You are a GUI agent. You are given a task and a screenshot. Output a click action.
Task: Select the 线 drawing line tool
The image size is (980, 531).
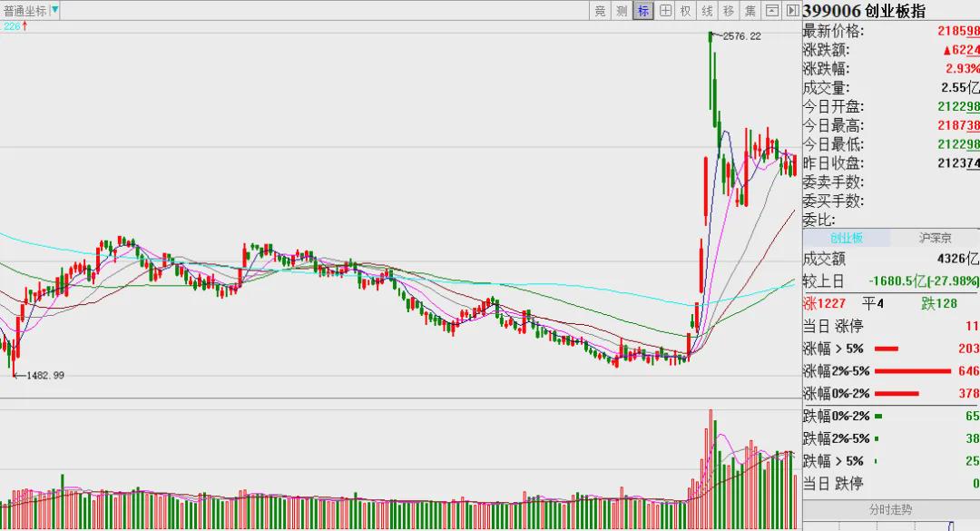(x=708, y=11)
